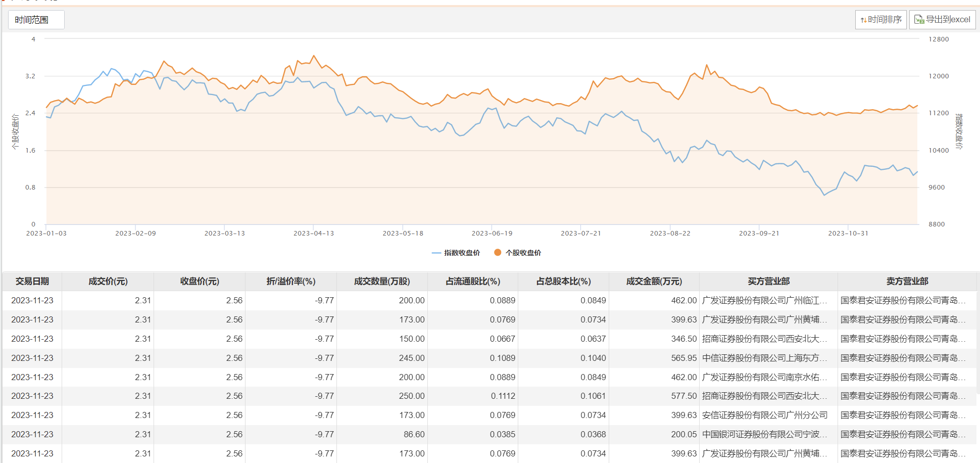Click the 2023-04-13 x-axis date label

click(x=313, y=234)
